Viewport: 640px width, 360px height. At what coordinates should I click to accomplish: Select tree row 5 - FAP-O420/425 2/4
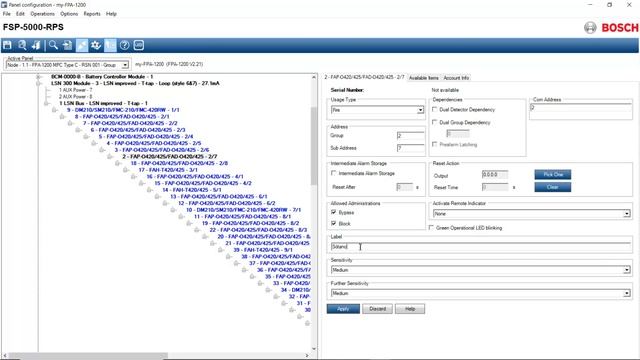[x=146, y=136]
